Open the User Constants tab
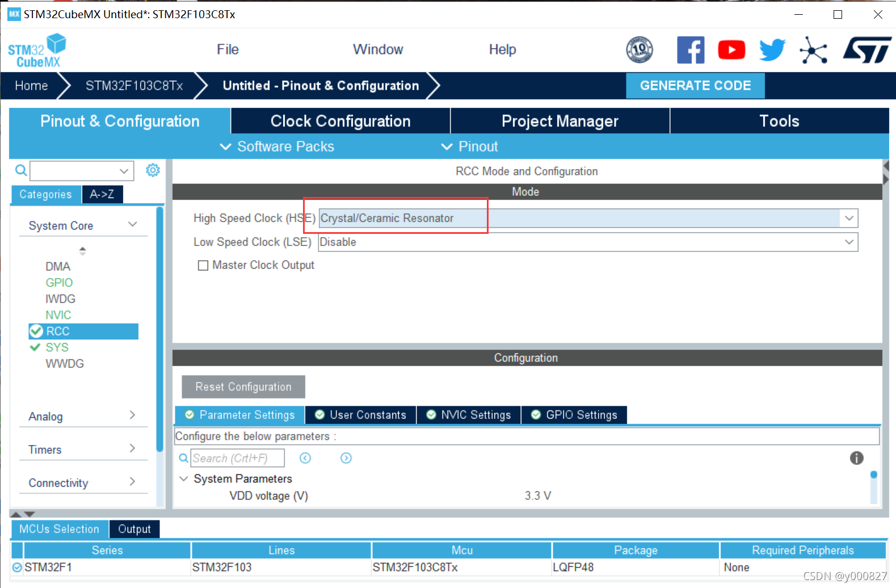Viewport: 896px width, 588px height. click(361, 415)
